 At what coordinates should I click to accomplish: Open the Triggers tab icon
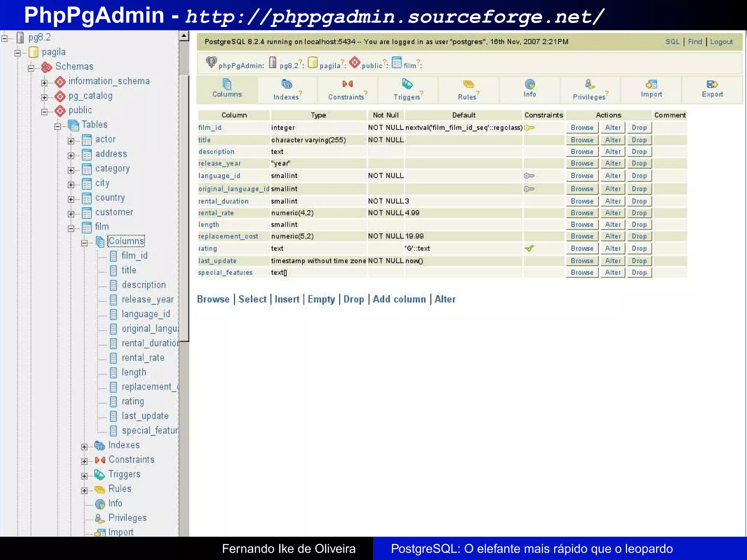pos(407,84)
